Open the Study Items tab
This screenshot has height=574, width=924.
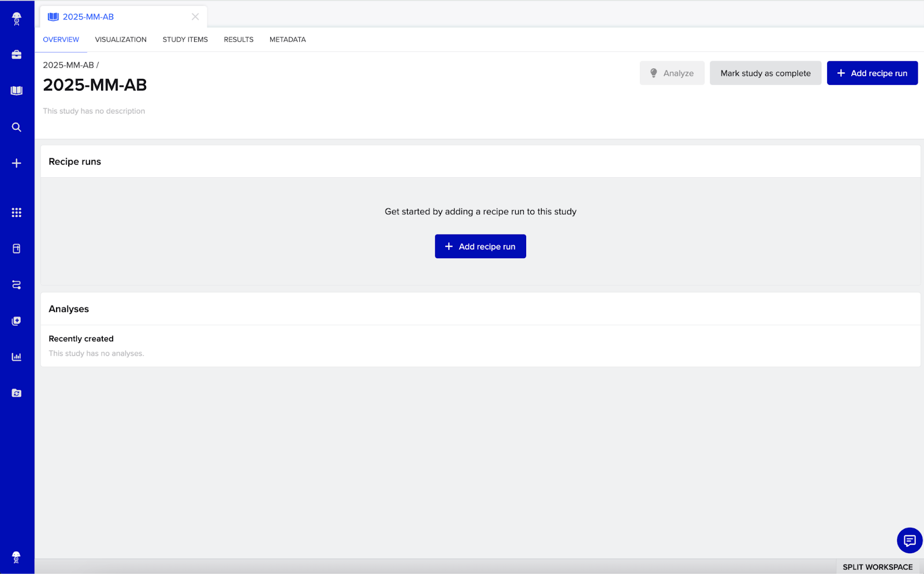185,40
